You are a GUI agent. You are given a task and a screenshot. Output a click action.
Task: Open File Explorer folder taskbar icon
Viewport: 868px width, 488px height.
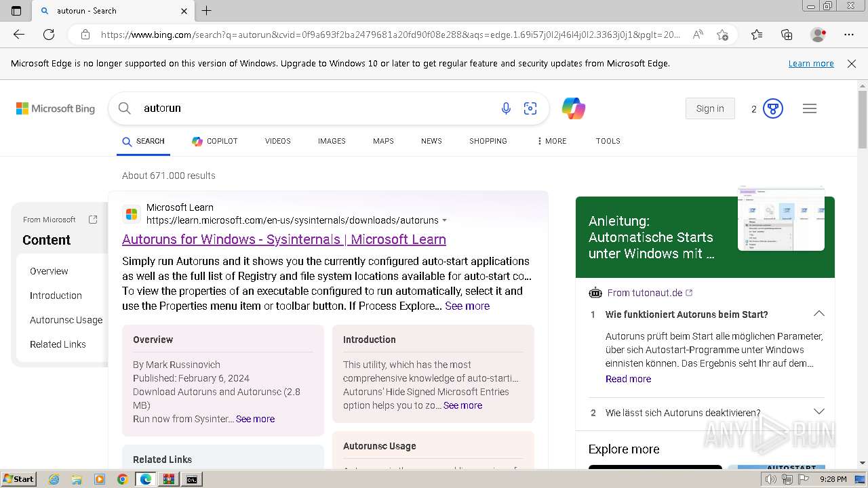coord(77,479)
